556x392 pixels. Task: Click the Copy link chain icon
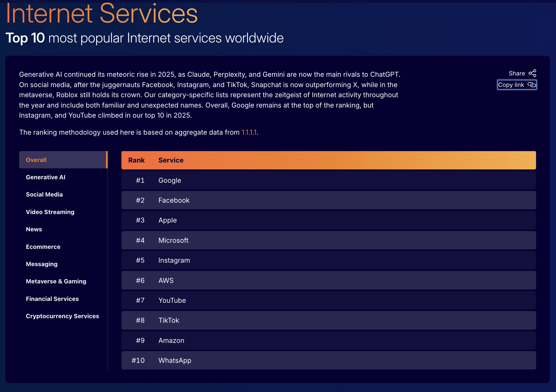click(532, 85)
